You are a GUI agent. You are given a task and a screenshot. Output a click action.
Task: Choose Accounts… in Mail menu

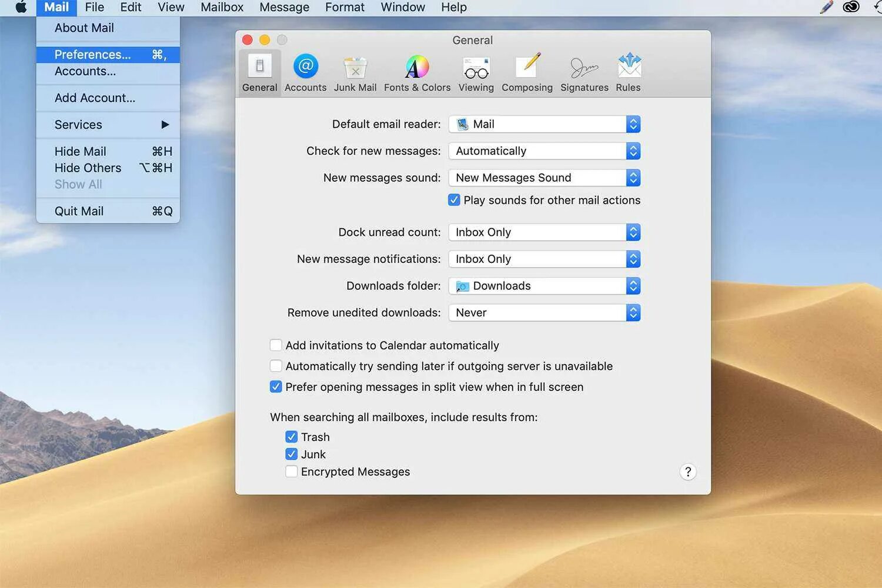(108, 71)
